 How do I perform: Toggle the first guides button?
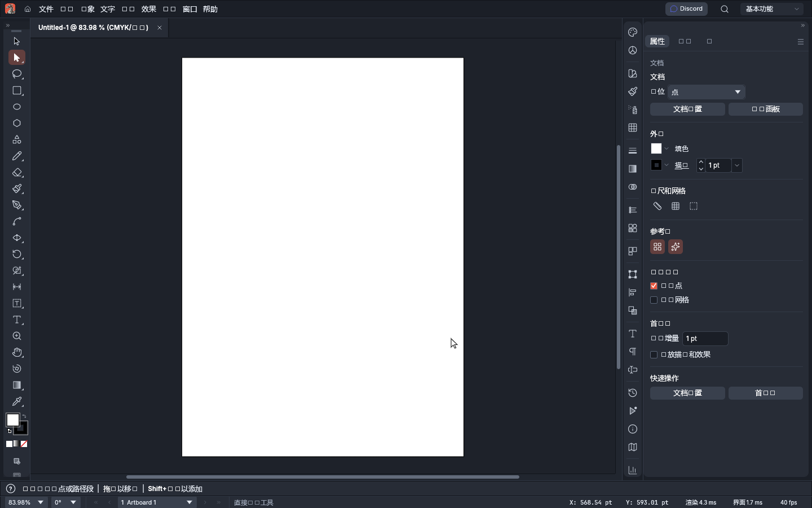pos(657,247)
